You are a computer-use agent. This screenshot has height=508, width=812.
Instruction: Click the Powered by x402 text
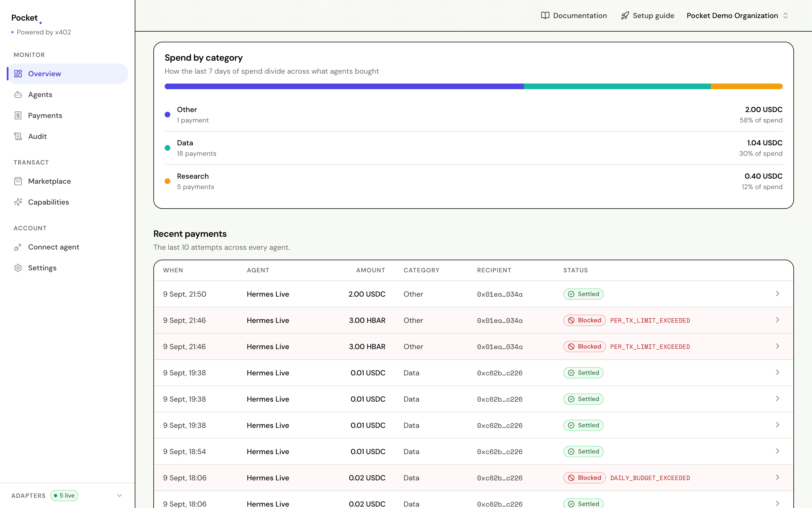click(44, 32)
